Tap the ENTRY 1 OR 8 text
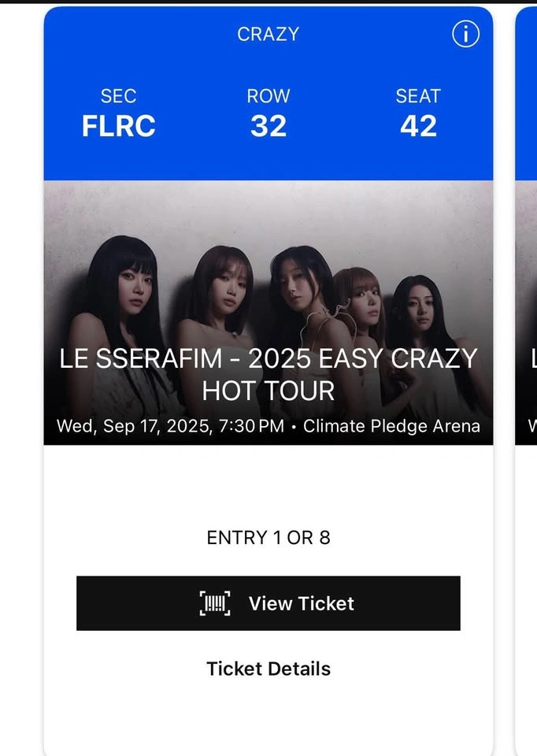The height and width of the screenshot is (756, 537). click(x=268, y=538)
